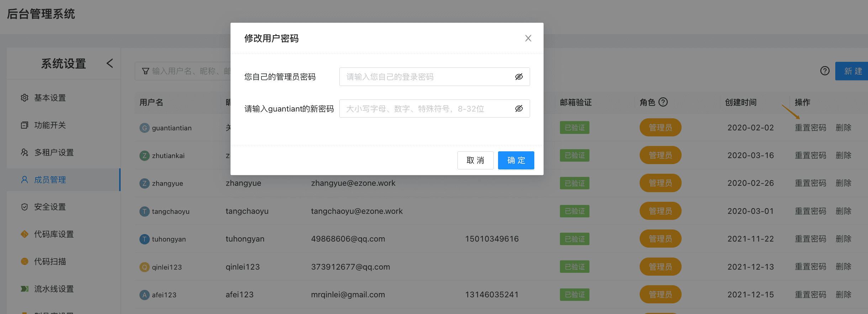Click the 管理员 role tag for zhangyue
This screenshot has width=868, height=314.
(x=660, y=183)
